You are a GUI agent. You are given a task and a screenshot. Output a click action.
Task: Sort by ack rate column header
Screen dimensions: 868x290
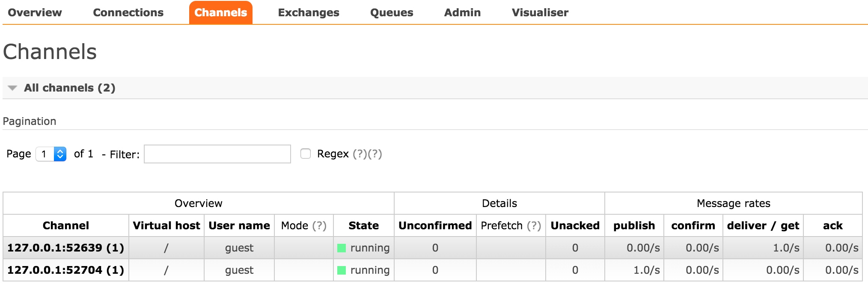coord(833,225)
